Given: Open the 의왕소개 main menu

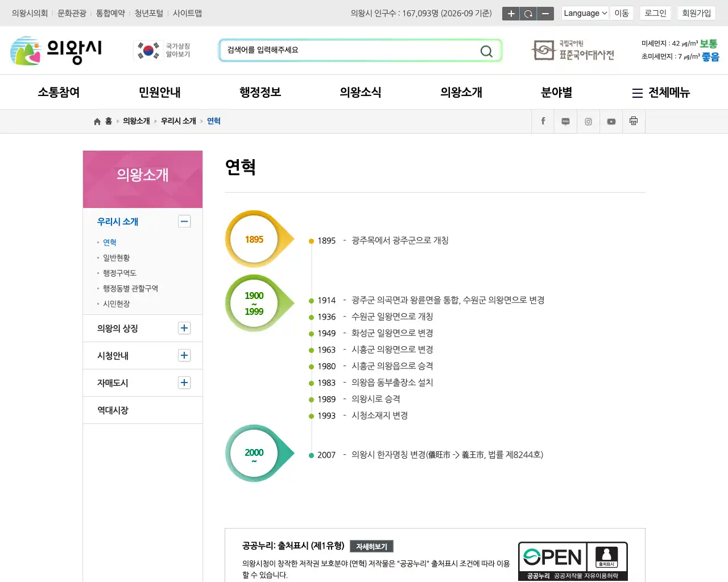Looking at the screenshot, I should tap(461, 92).
